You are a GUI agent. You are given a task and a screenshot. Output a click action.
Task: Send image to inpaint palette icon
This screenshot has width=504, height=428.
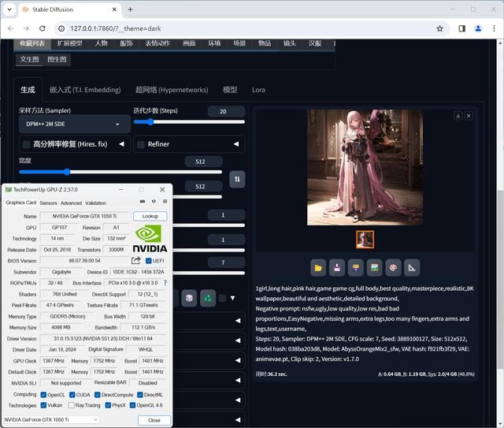[393, 268]
